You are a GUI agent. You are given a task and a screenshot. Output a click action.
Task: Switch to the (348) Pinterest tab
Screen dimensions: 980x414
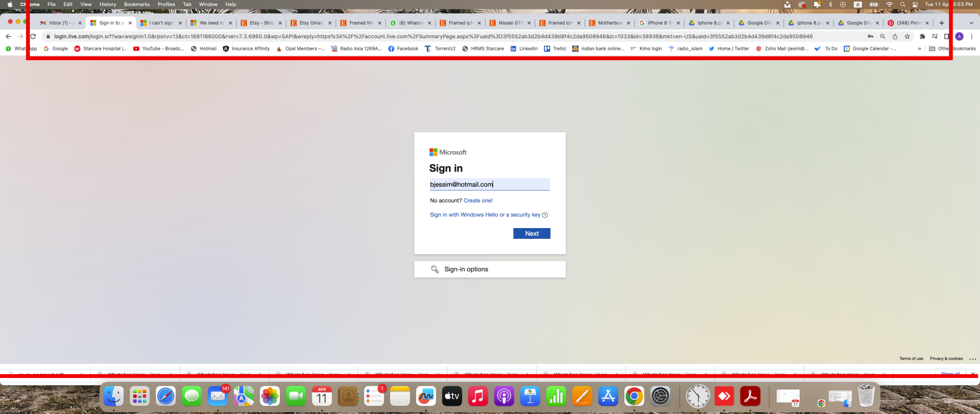point(908,23)
